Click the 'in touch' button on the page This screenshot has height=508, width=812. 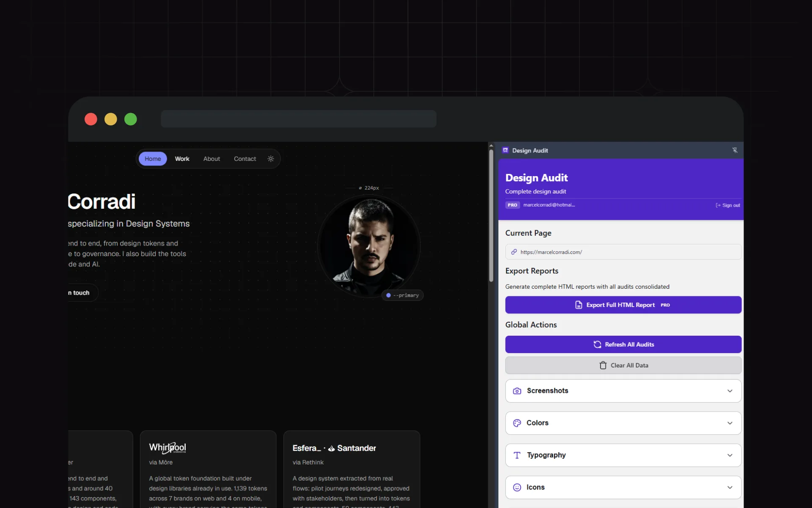click(x=83, y=293)
